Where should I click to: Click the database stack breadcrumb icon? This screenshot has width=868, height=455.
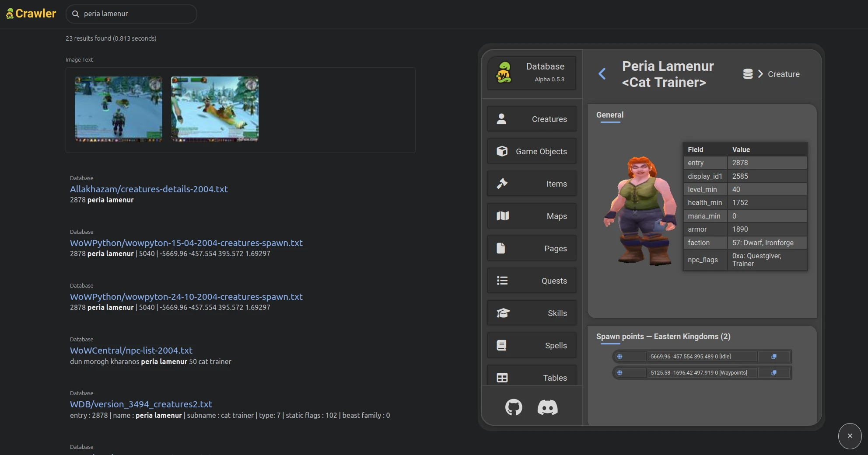click(748, 74)
